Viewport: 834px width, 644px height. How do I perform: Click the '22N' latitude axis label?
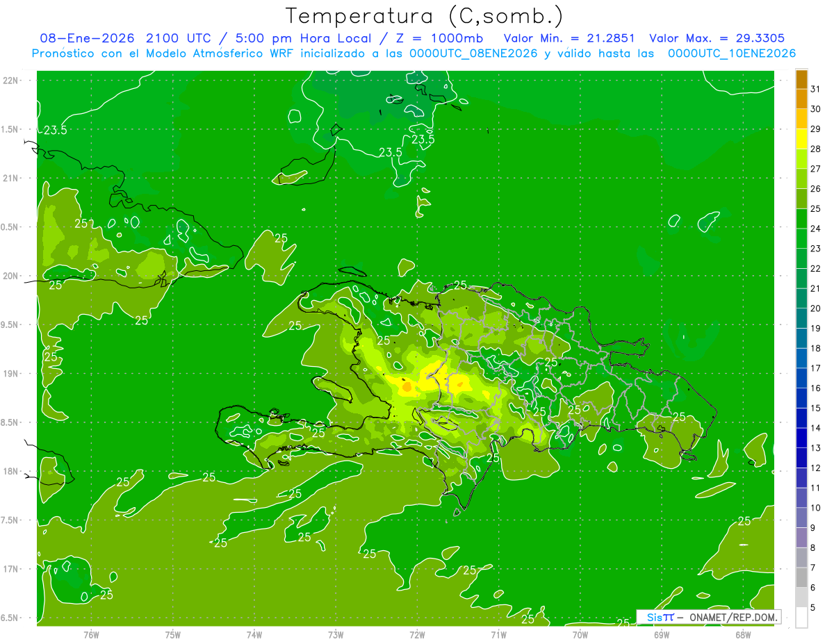pos(10,80)
